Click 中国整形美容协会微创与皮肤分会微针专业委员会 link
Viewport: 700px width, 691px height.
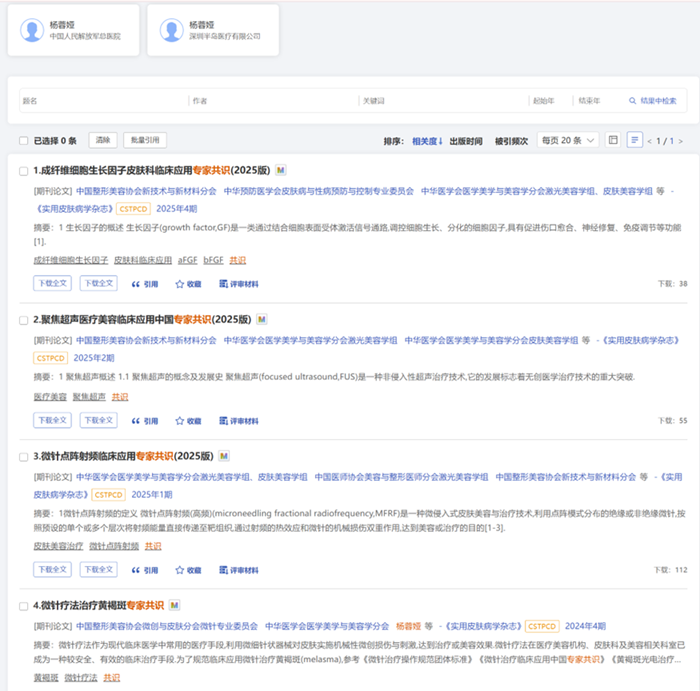coord(167,626)
